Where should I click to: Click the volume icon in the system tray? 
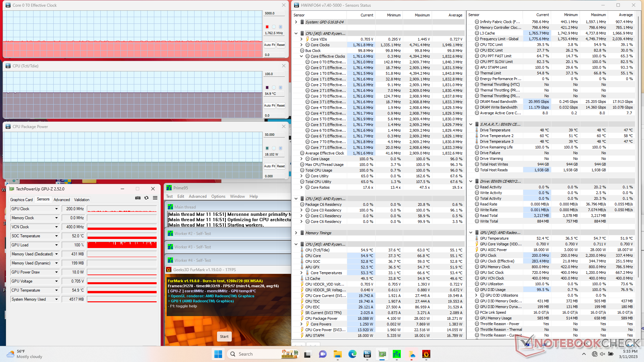602,354
